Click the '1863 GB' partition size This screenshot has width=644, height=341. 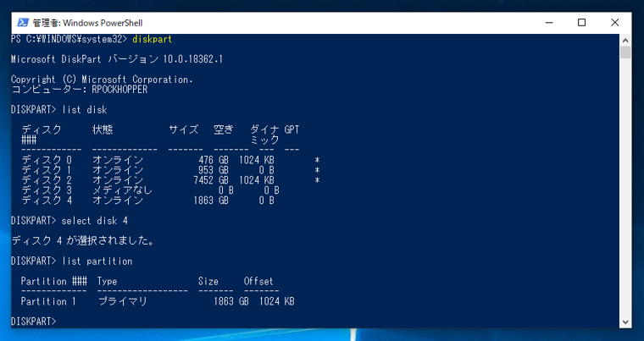coord(230,301)
